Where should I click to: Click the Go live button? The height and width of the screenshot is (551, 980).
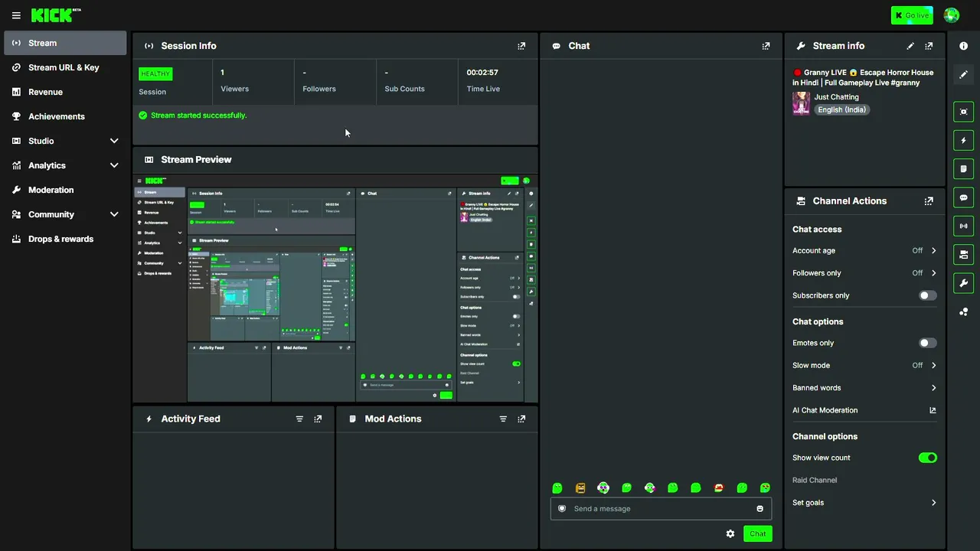tap(912, 15)
